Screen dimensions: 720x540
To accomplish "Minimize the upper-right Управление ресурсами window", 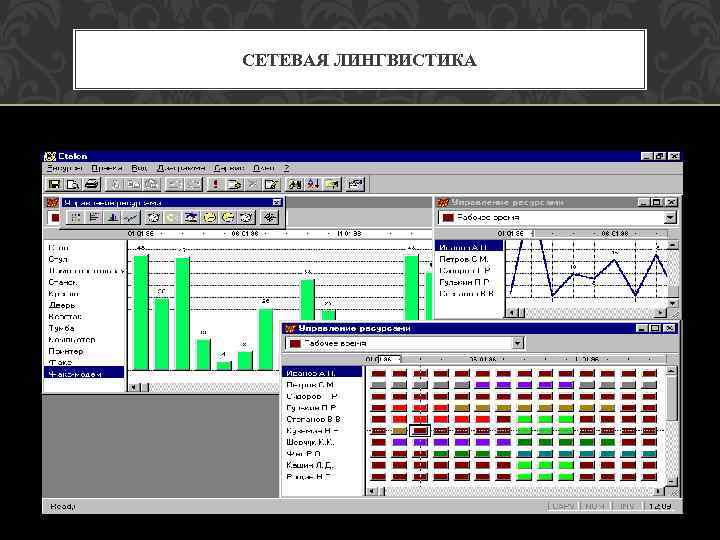I will click(x=644, y=202).
